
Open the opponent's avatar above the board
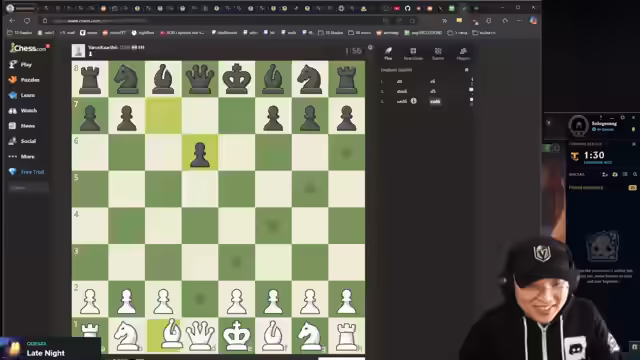coord(78,51)
